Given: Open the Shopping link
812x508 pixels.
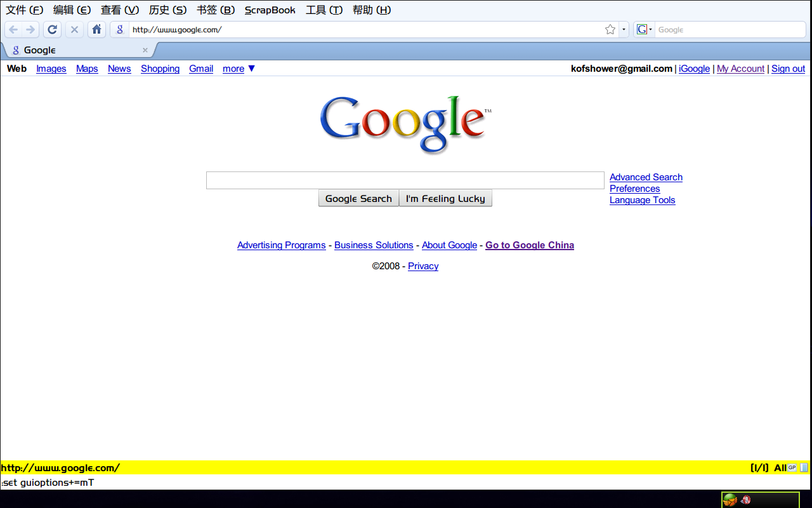Looking at the screenshot, I should pos(160,69).
